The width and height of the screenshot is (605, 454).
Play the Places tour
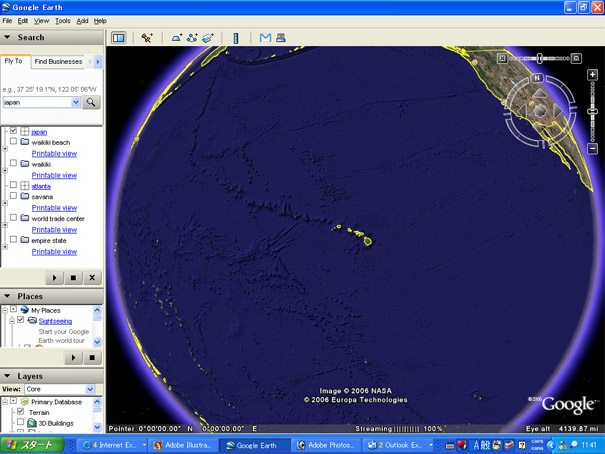[73, 358]
